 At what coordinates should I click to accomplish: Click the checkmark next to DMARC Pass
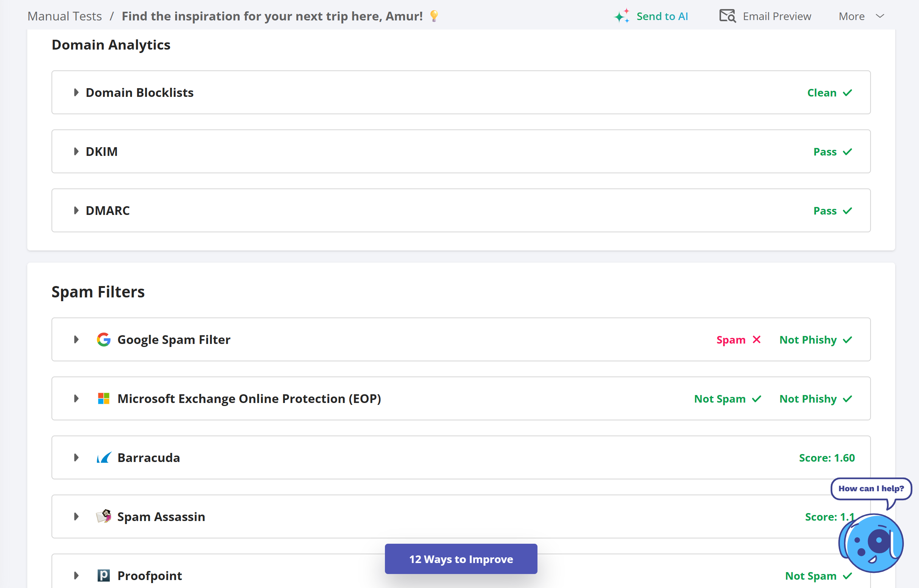click(847, 211)
